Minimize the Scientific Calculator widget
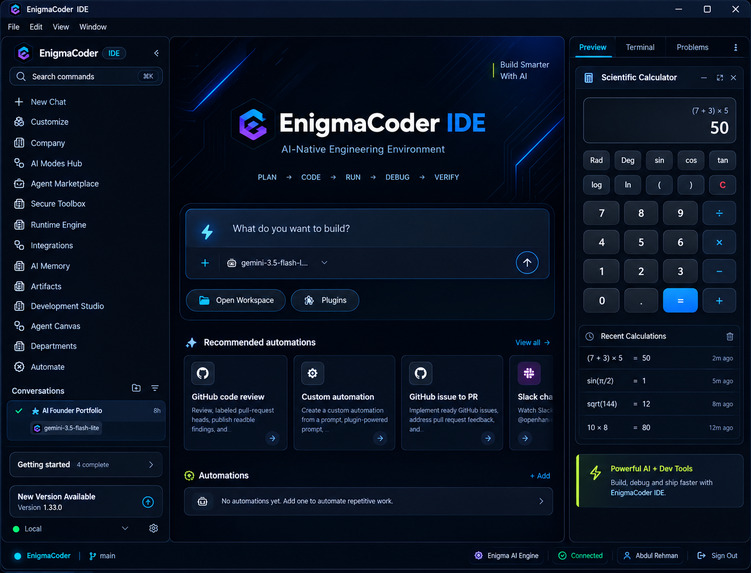 [x=704, y=78]
